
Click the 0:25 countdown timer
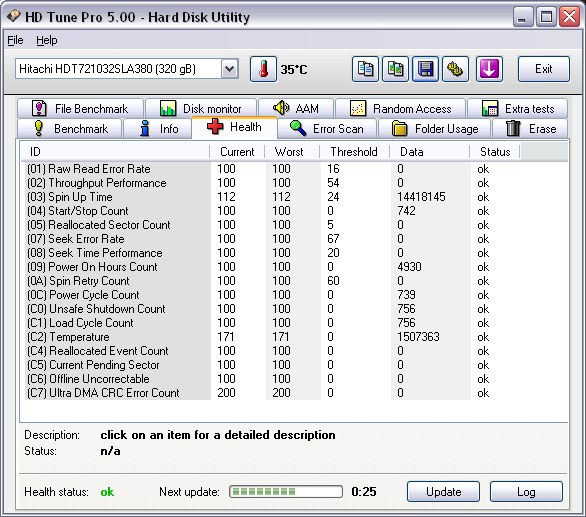364,492
